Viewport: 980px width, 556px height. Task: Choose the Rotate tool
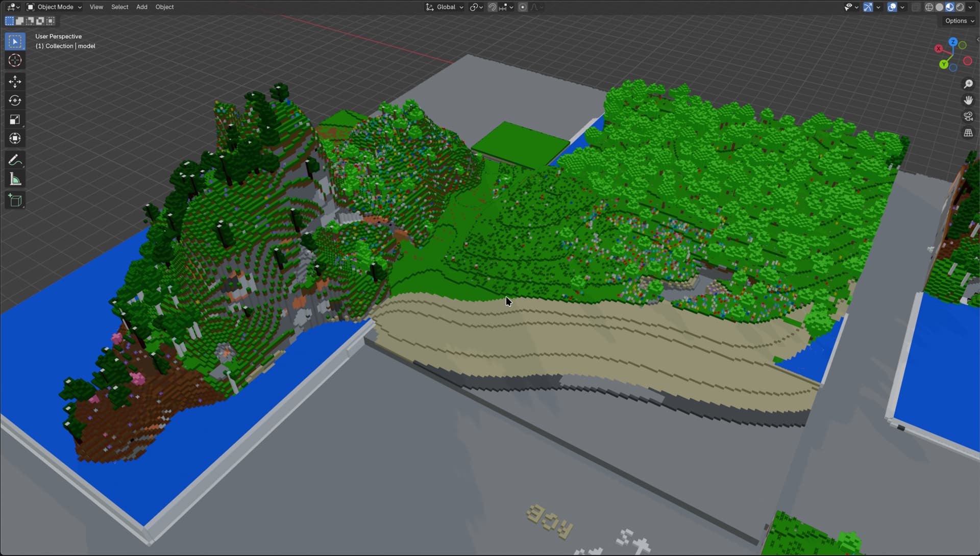tap(15, 100)
